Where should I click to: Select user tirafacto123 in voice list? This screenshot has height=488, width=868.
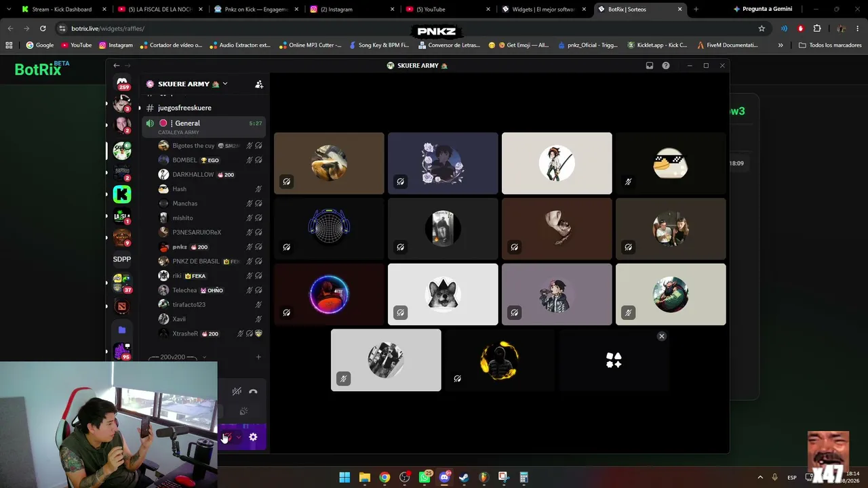(203, 304)
